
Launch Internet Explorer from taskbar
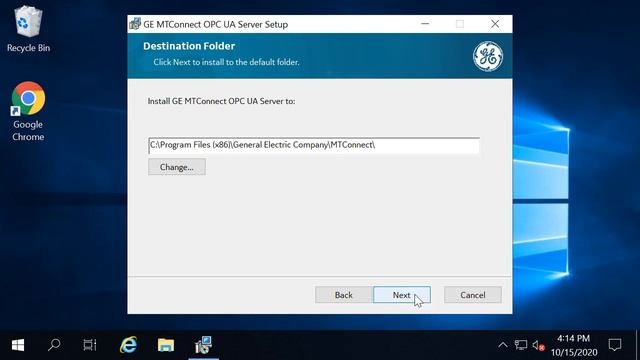tap(128, 345)
